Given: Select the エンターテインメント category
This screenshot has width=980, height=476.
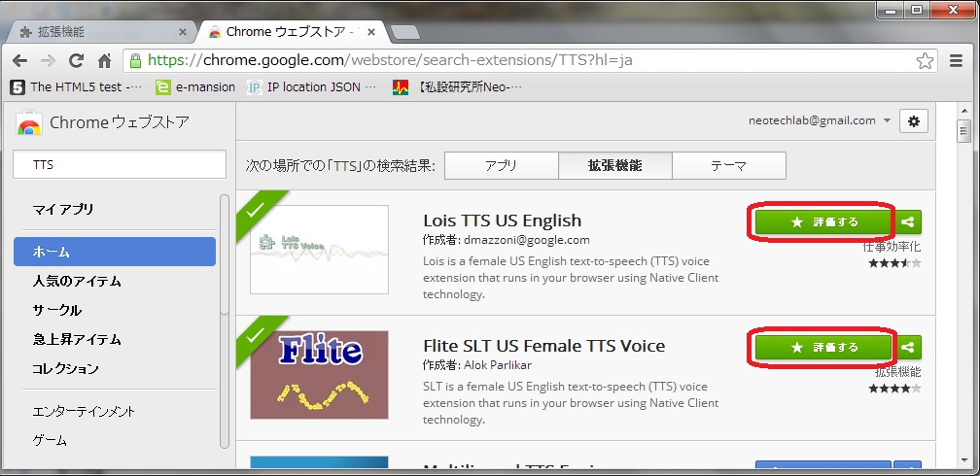Looking at the screenshot, I should click(84, 412).
